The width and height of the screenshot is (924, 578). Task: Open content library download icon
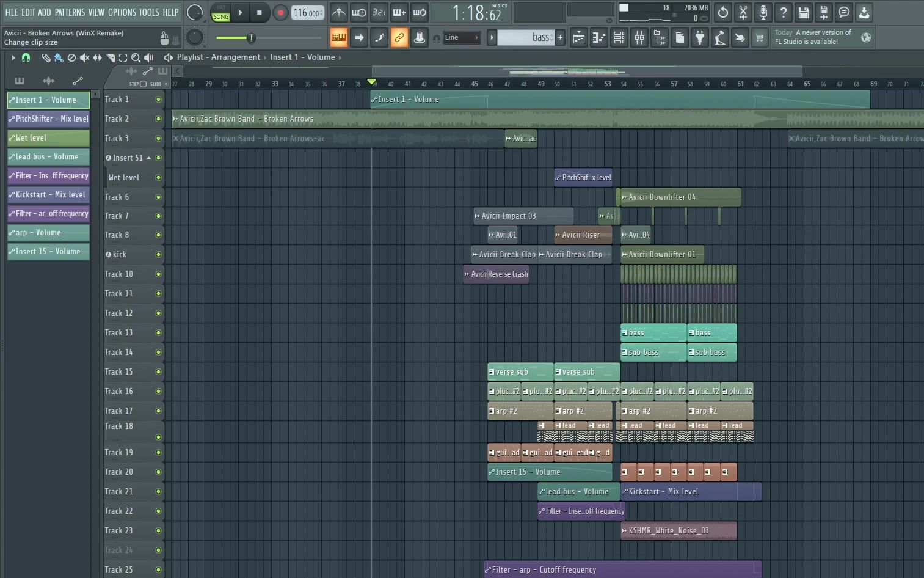click(x=864, y=12)
